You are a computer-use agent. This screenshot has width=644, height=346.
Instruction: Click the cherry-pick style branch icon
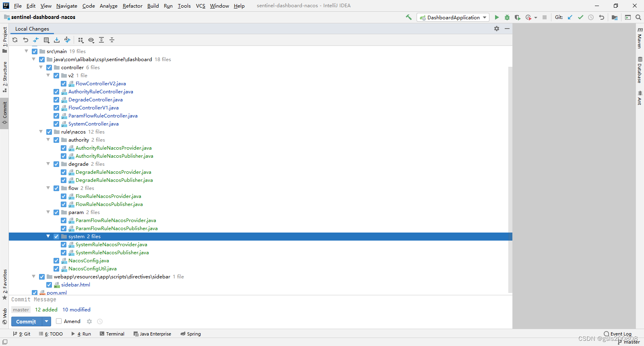click(67, 40)
